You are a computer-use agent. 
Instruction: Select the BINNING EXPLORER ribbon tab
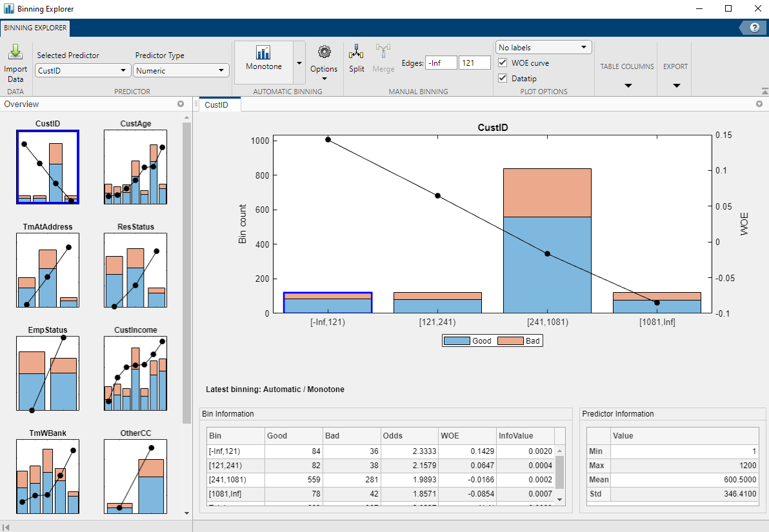(35, 28)
